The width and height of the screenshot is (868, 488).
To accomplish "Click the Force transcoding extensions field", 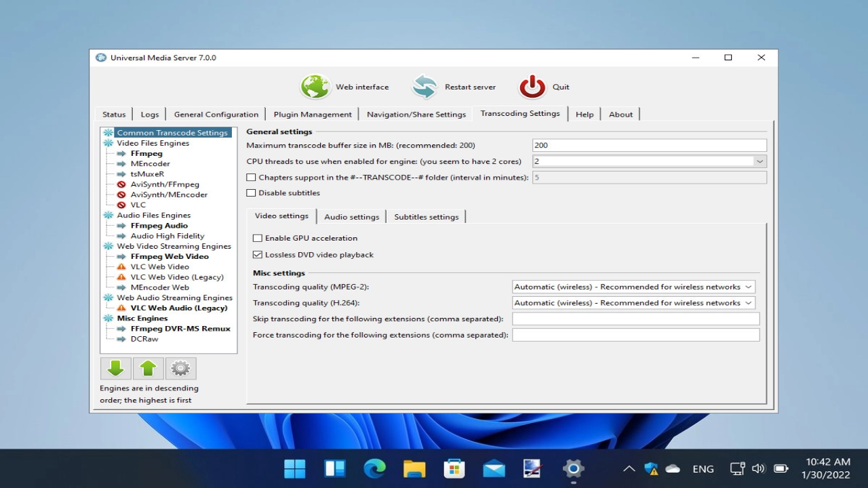I will tap(636, 335).
